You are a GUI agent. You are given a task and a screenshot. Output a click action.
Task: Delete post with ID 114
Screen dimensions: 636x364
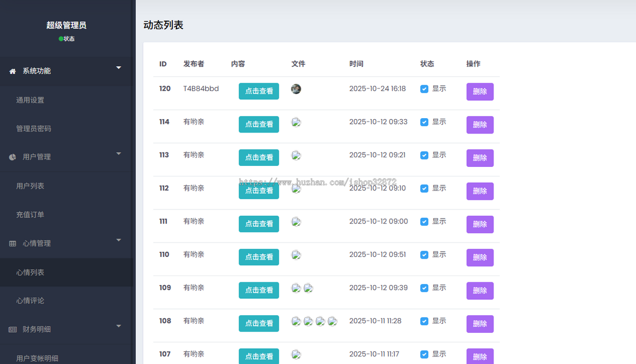[480, 125]
